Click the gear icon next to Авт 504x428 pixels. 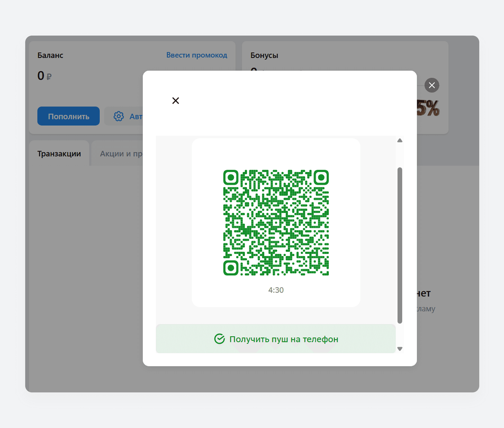click(119, 116)
